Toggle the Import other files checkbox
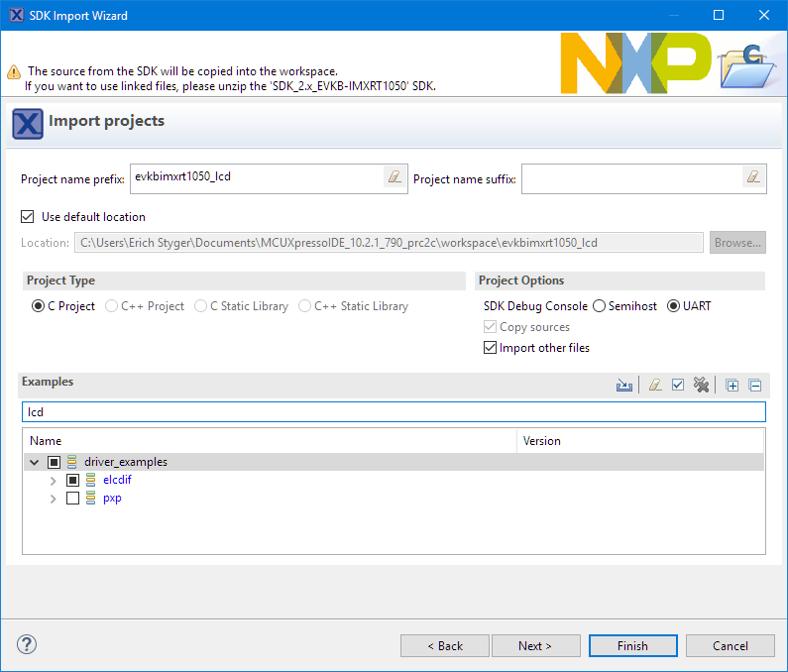Viewport: 788px width, 672px height. tap(490, 348)
